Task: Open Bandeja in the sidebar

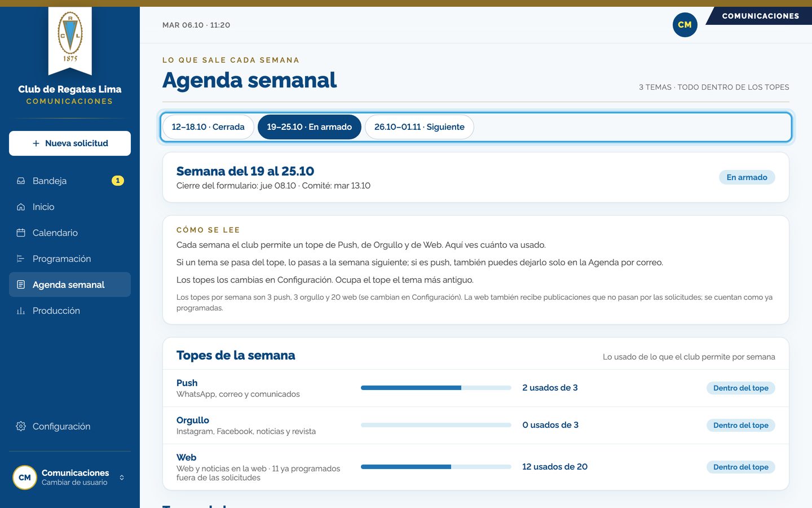Action: click(70, 181)
